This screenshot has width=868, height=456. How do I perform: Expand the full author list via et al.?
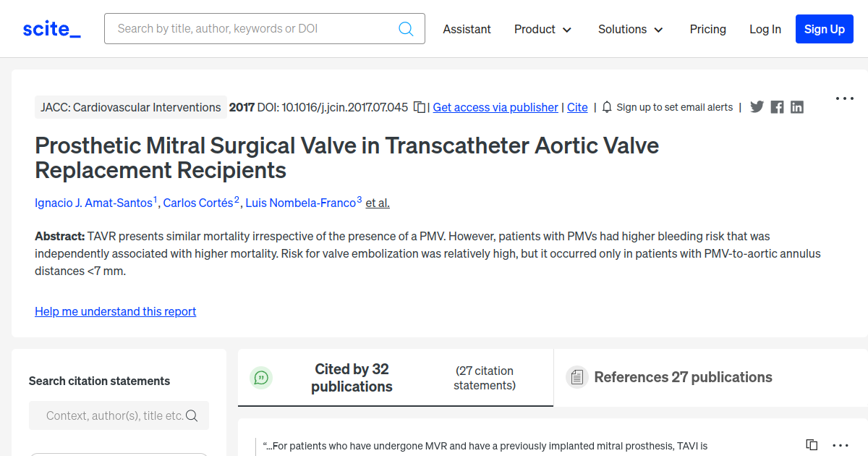click(378, 203)
